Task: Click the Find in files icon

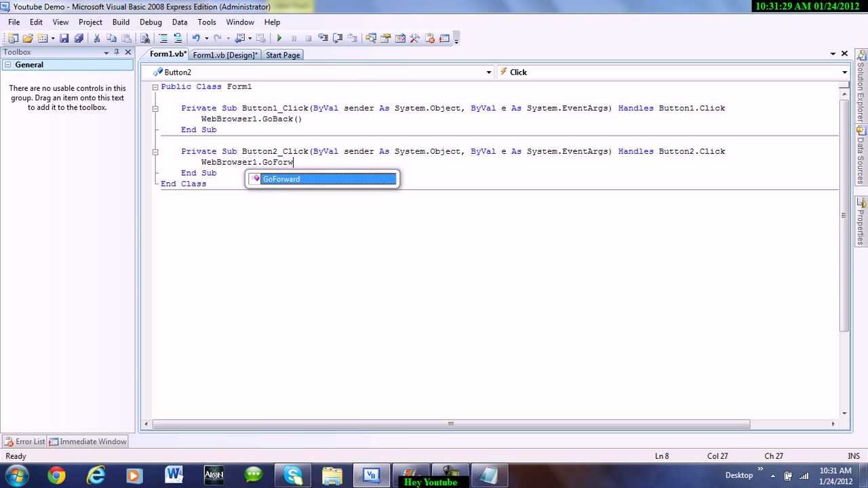Action: point(144,39)
